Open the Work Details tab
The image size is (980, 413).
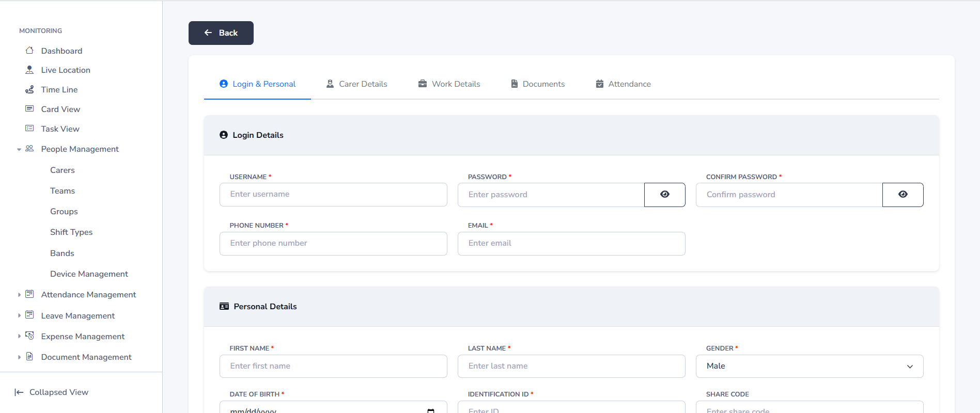449,84
